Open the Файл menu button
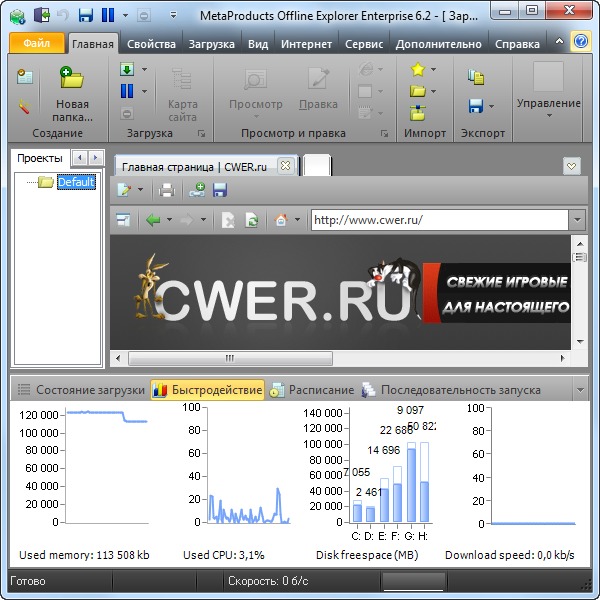This screenshot has height=600, width=600. pos(36,44)
